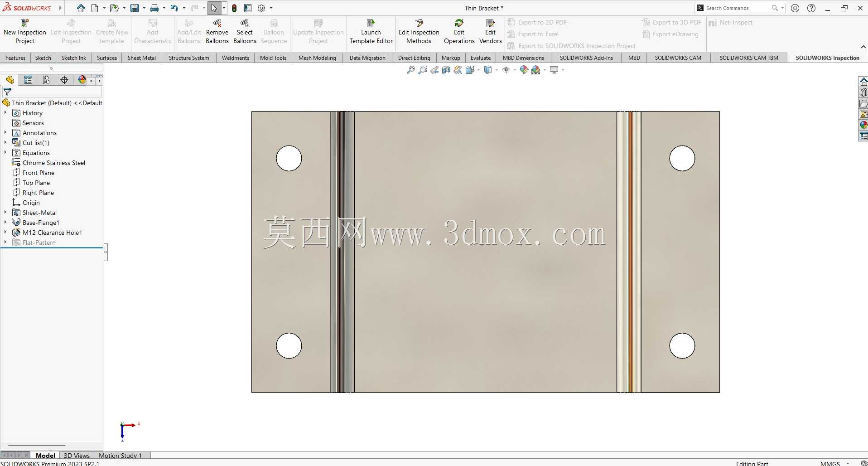Click the Previous View icon

pos(434,70)
